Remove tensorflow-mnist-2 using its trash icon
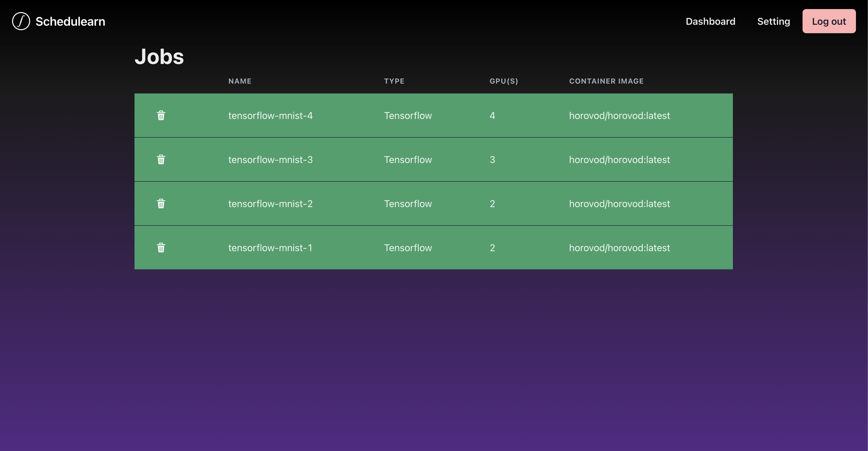This screenshot has height=451, width=868. click(x=161, y=204)
